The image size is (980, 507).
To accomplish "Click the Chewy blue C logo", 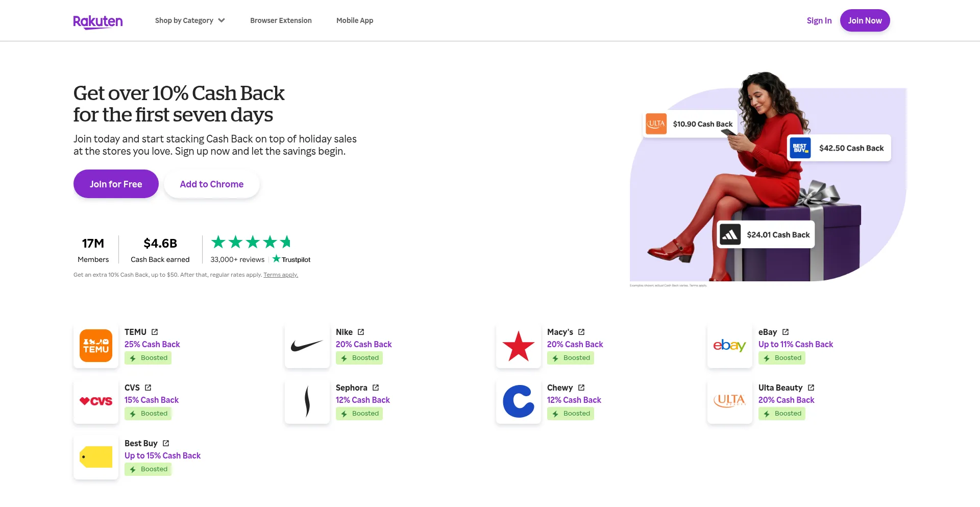I will [519, 401].
